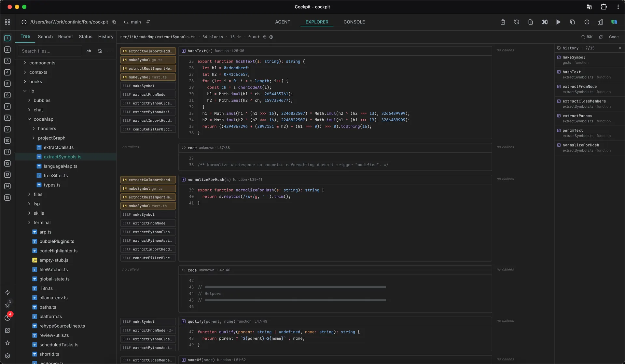The width and height of the screenshot is (625, 364).
Task: Open makeSymbol go.ts entry in history panel
Action: tap(589, 60)
